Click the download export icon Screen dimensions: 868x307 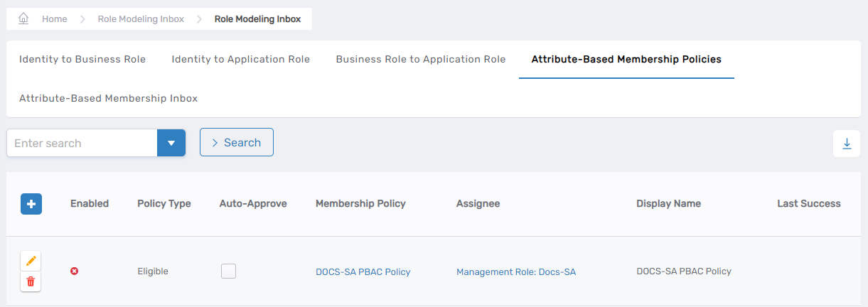pyautogui.click(x=847, y=144)
